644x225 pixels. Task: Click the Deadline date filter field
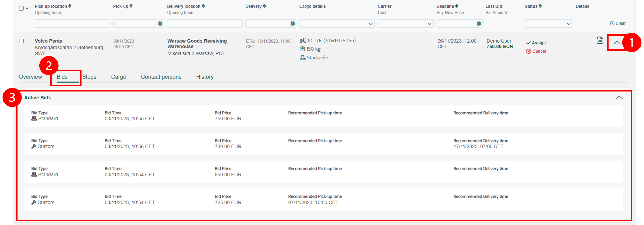pos(459,23)
